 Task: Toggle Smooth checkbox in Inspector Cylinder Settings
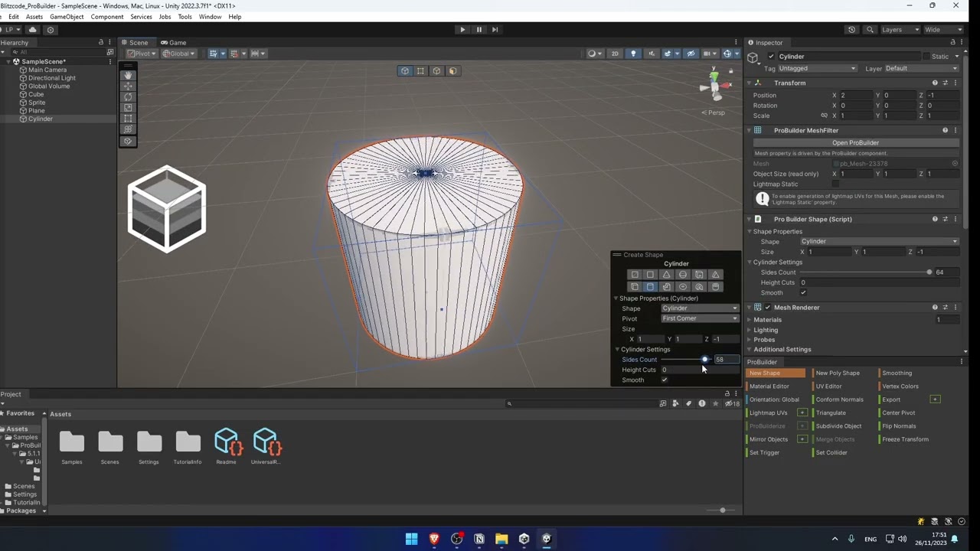(803, 293)
